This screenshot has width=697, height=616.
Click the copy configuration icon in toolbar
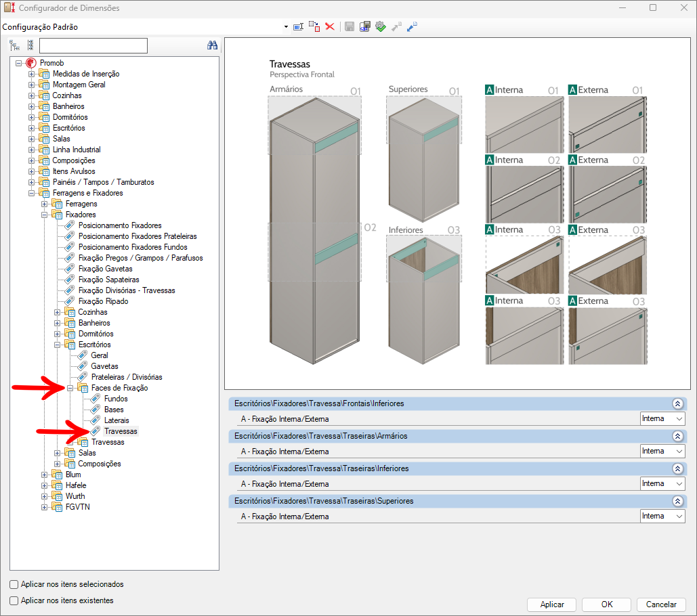click(x=314, y=26)
